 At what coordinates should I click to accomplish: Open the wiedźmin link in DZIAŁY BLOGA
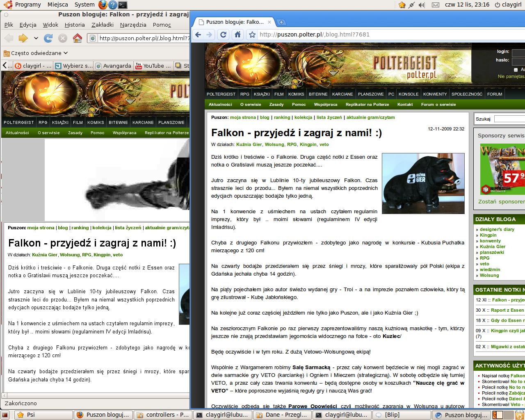[490, 269]
